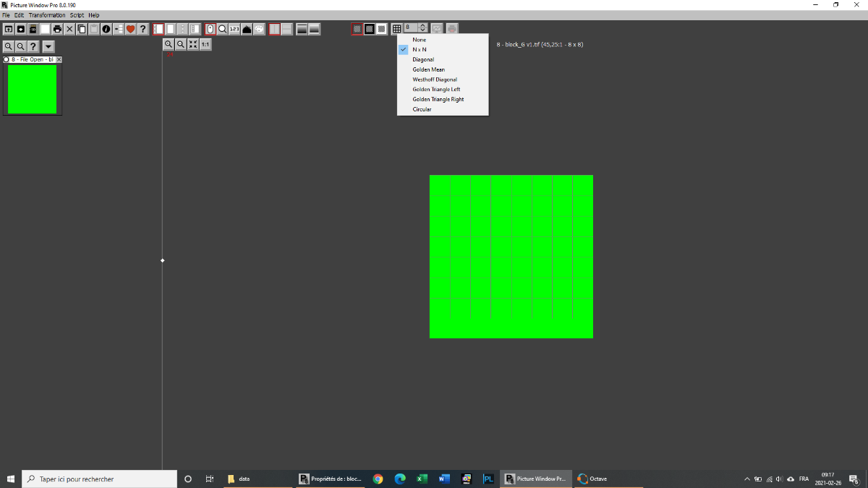The width and height of the screenshot is (868, 488).
Task: Select the histogram tool icon
Action: point(247,29)
